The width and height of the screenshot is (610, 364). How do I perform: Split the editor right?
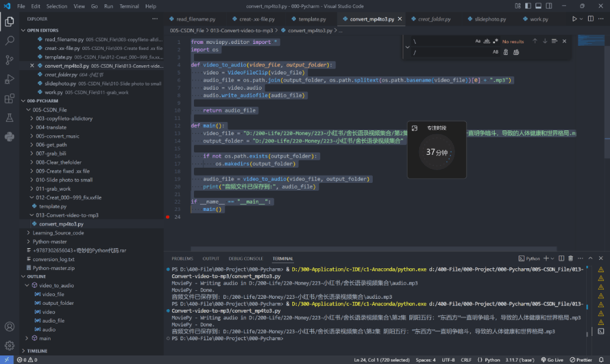590,19
